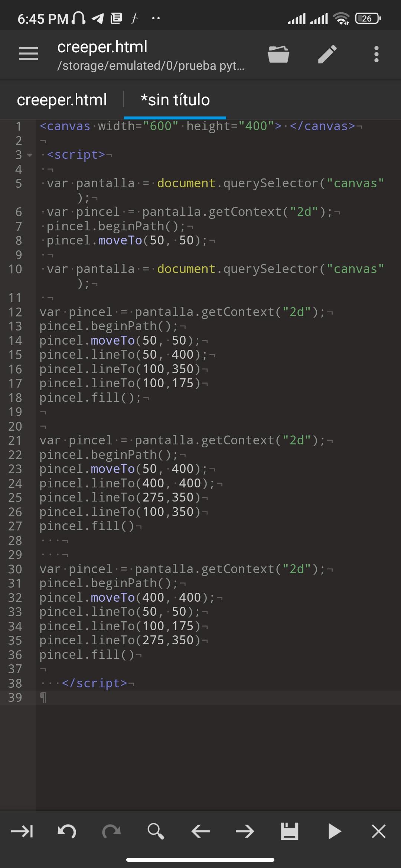Place the cursor on the pincel.fill(); line 18

pyautogui.click(x=91, y=398)
